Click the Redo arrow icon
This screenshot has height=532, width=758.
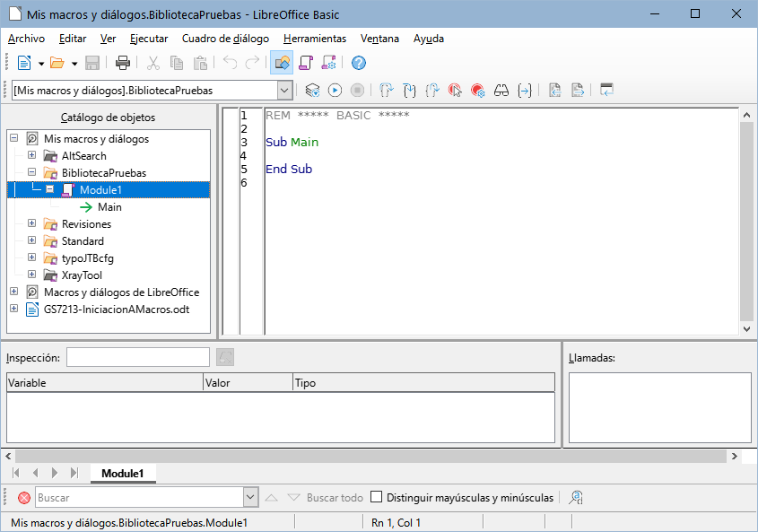tap(252, 63)
